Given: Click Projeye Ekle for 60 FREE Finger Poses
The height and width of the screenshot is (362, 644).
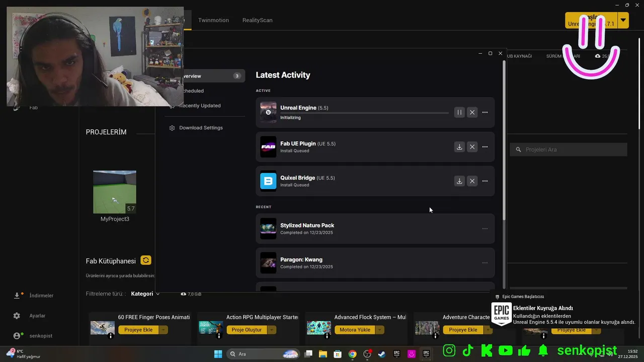Looking at the screenshot, I should (138, 330).
